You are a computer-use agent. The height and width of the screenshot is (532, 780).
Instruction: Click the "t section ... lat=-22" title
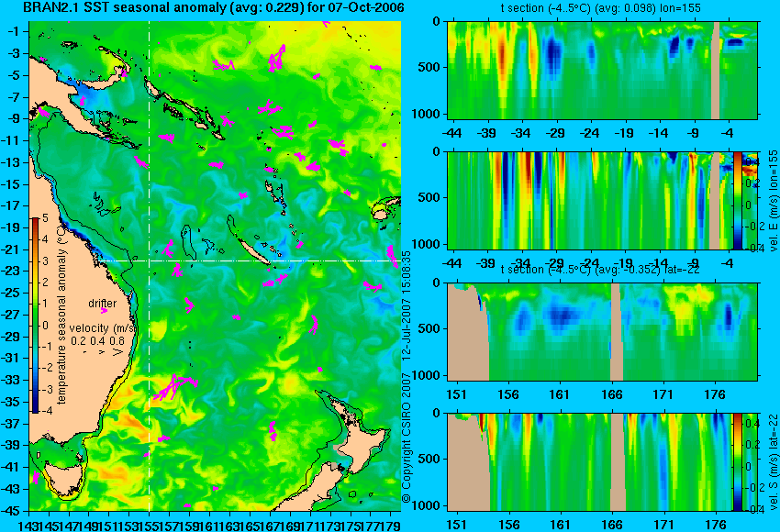601,270
